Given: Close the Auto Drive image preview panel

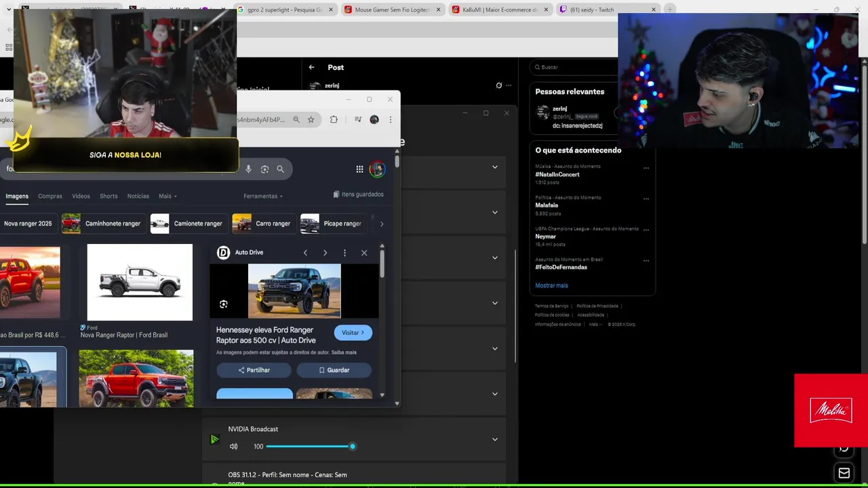Looking at the screenshot, I should tap(364, 253).
